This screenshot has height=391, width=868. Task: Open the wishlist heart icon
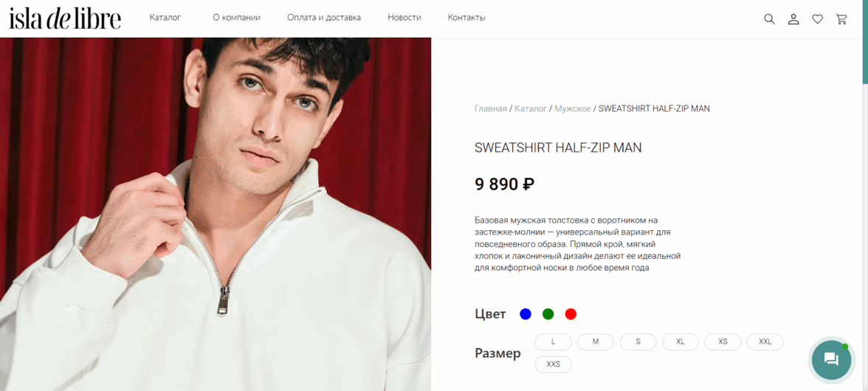tap(817, 19)
